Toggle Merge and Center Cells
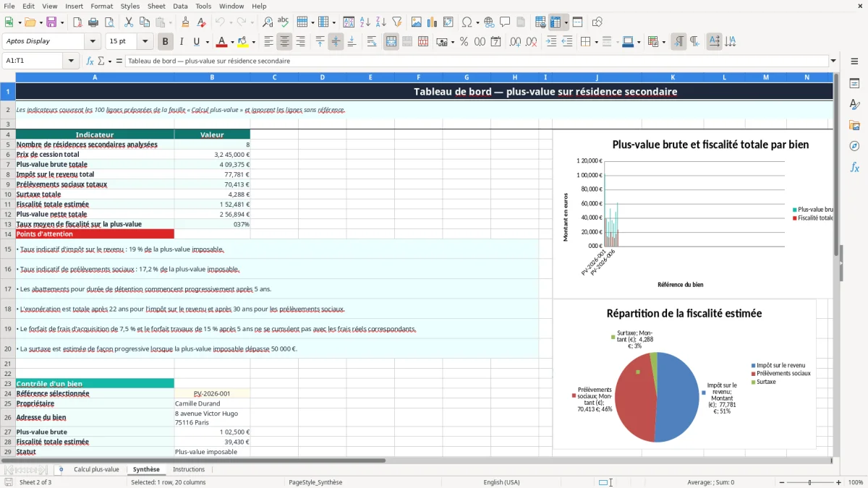Viewport: 868px width, 488px height. click(x=391, y=41)
